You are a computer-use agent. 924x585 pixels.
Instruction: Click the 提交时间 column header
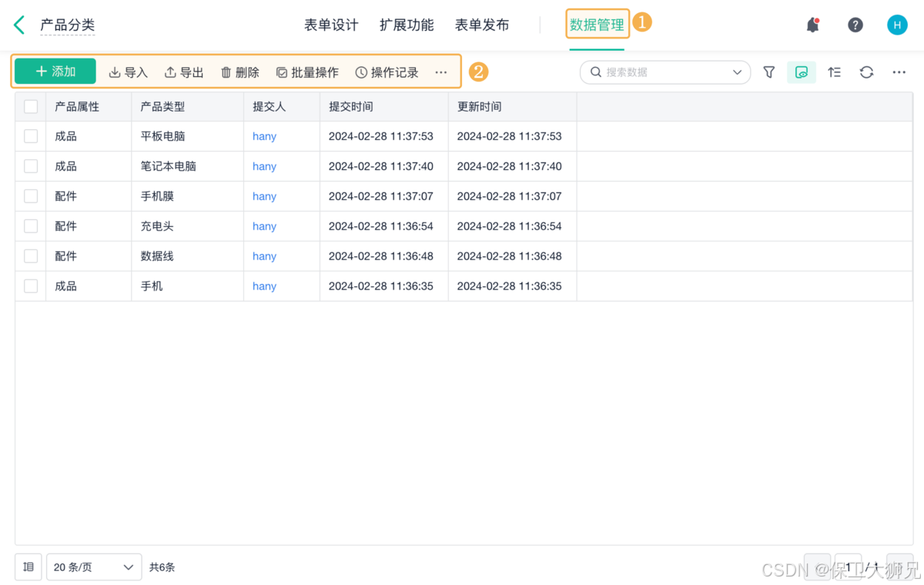tap(383, 107)
